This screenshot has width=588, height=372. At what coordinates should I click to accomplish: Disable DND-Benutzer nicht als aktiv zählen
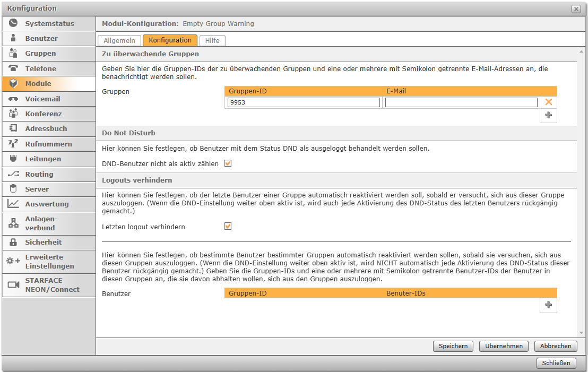228,163
